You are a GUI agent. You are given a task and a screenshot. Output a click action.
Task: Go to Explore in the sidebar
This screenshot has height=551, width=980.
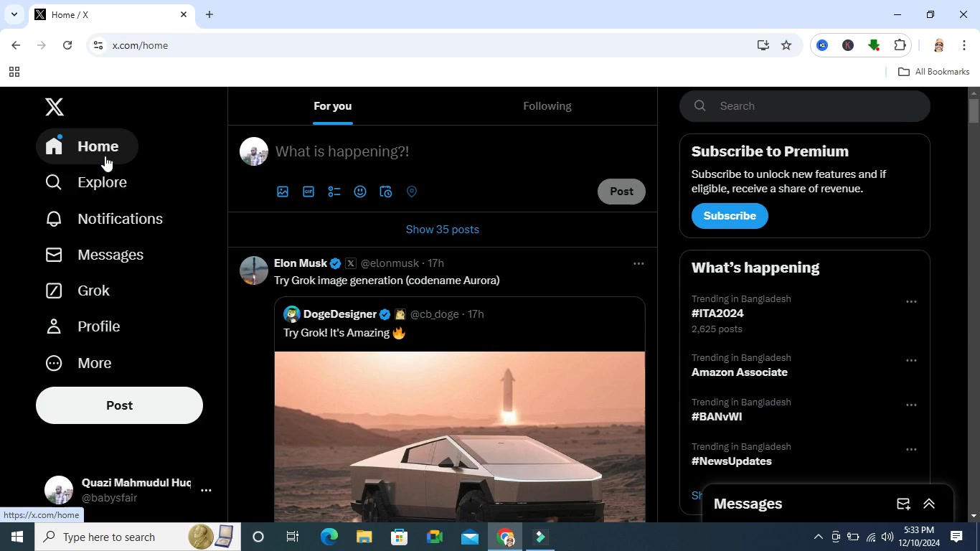[x=87, y=182]
